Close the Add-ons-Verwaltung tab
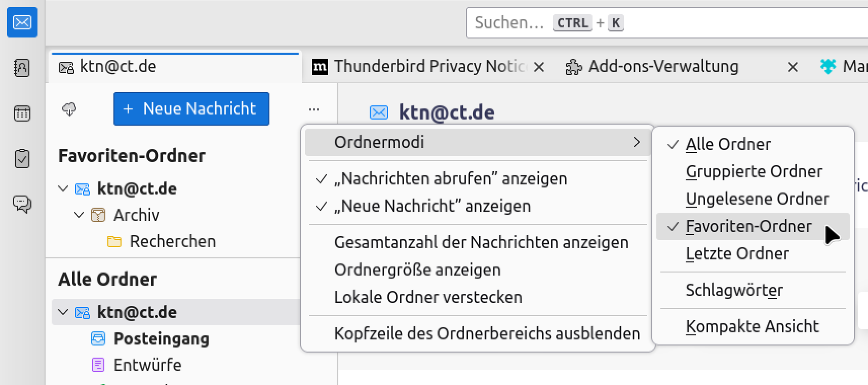This screenshot has height=385, width=868. [x=793, y=67]
